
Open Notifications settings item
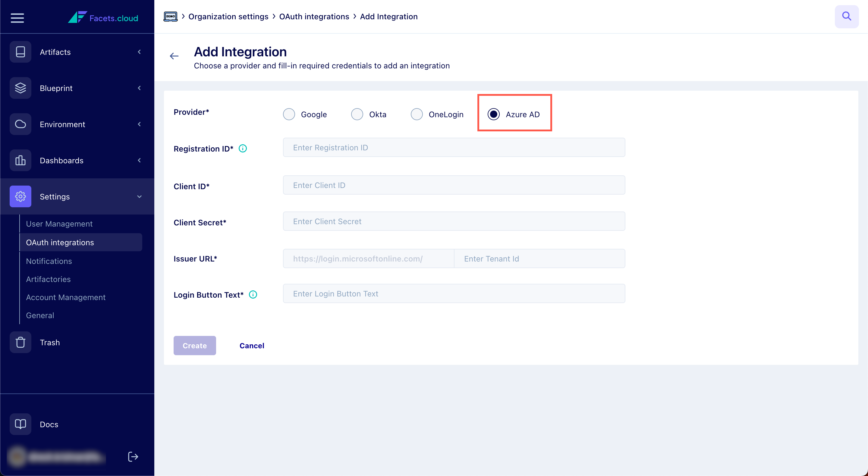pos(49,261)
